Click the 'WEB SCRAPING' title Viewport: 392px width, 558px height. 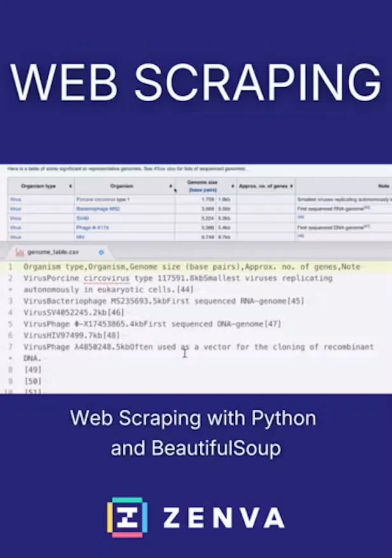pyautogui.click(x=196, y=83)
